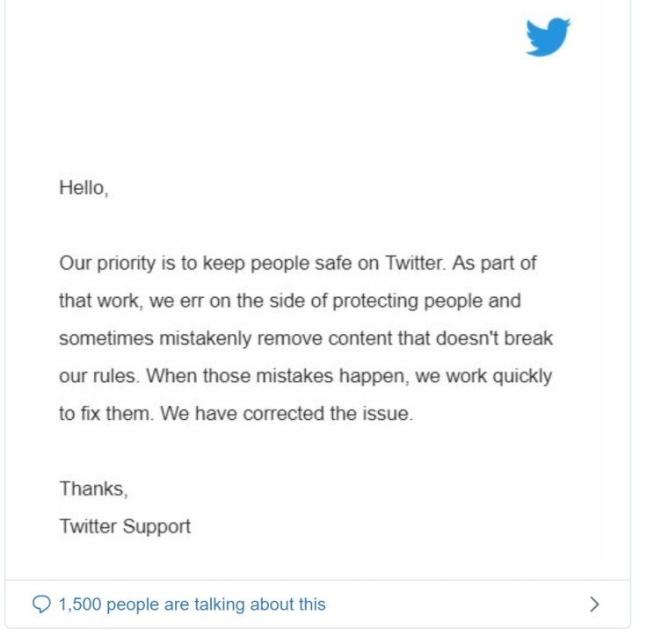Click the line starting "our rules. When"

pyautogui.click(x=305, y=376)
